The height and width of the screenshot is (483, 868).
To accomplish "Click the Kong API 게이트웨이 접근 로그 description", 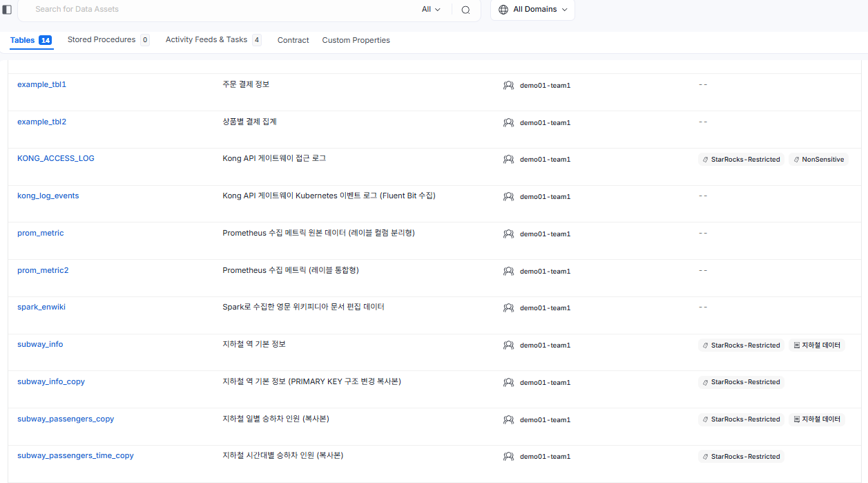I will pyautogui.click(x=274, y=158).
